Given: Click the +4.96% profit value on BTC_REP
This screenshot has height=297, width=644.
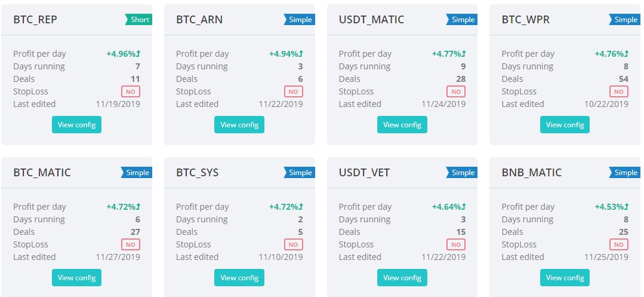Looking at the screenshot, I should pos(123,54).
